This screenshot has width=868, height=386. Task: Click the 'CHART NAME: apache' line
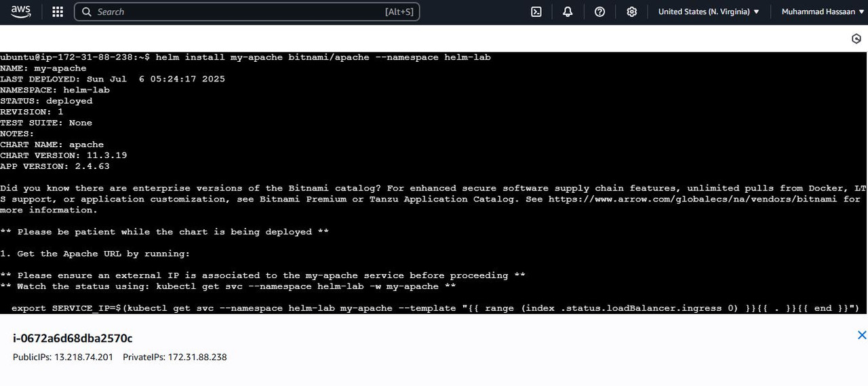[x=52, y=144]
